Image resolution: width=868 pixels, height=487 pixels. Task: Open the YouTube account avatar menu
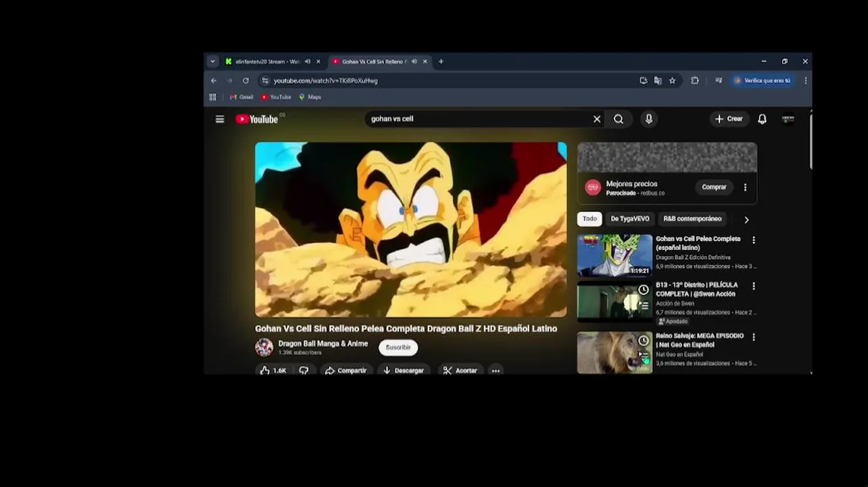pyautogui.click(x=788, y=119)
